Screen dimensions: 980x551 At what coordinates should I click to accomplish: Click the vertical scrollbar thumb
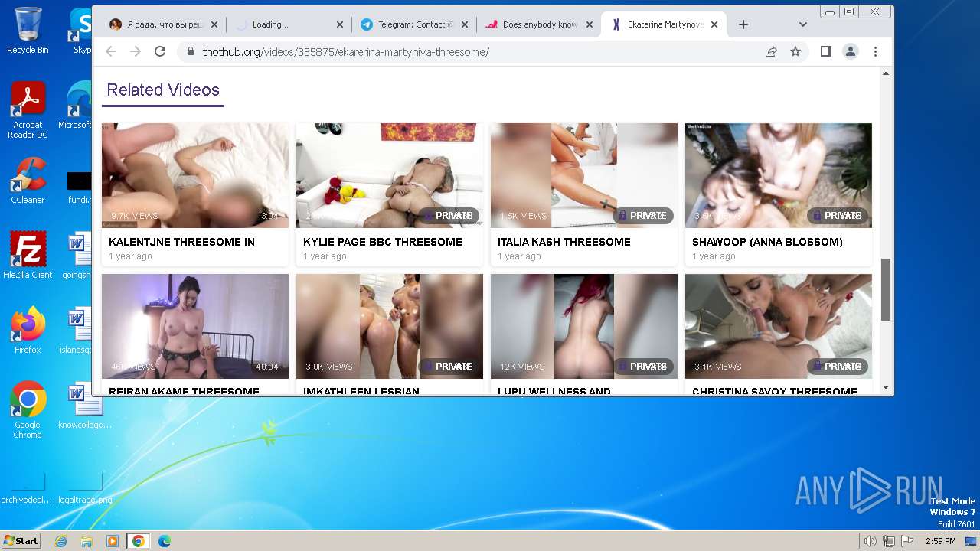point(886,289)
